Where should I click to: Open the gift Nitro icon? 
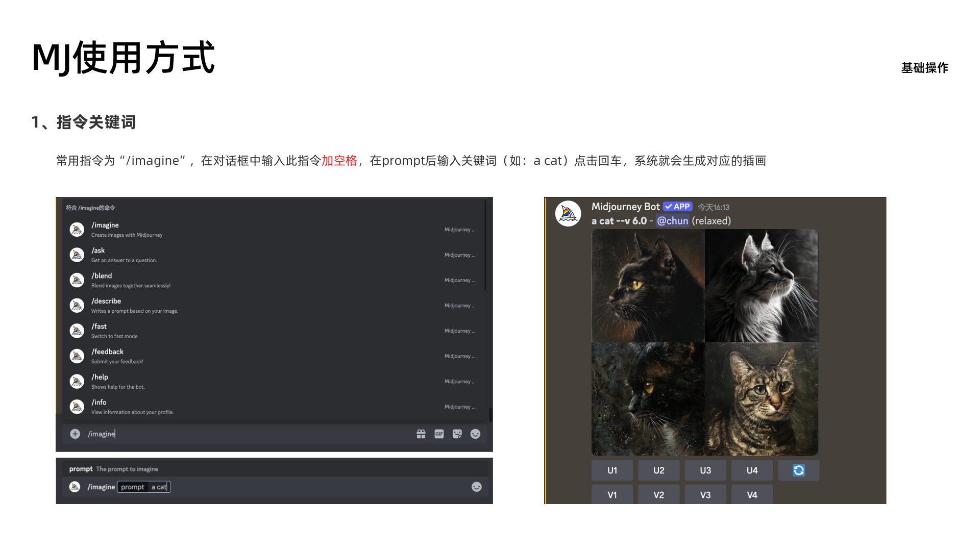coord(421,434)
